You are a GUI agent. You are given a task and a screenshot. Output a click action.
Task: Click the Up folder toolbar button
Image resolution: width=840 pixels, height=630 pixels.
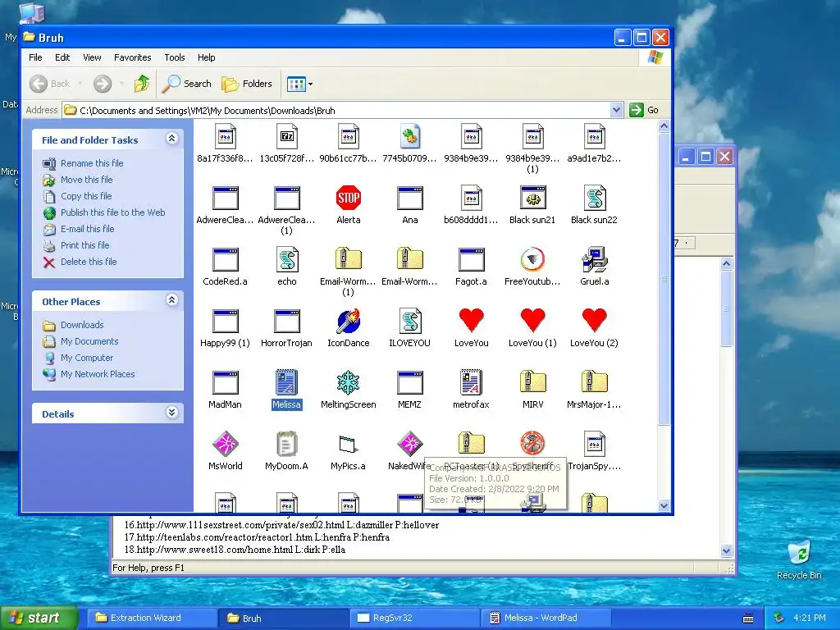pyautogui.click(x=142, y=84)
